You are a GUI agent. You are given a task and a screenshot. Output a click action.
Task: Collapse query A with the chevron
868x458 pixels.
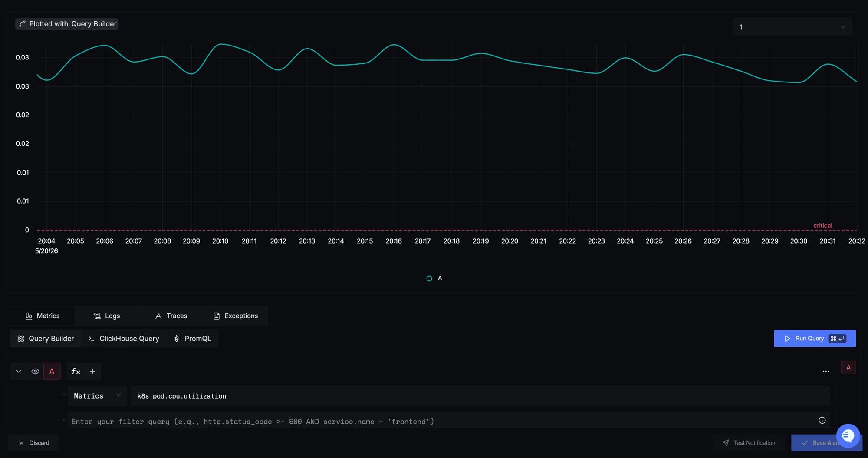tap(19, 371)
